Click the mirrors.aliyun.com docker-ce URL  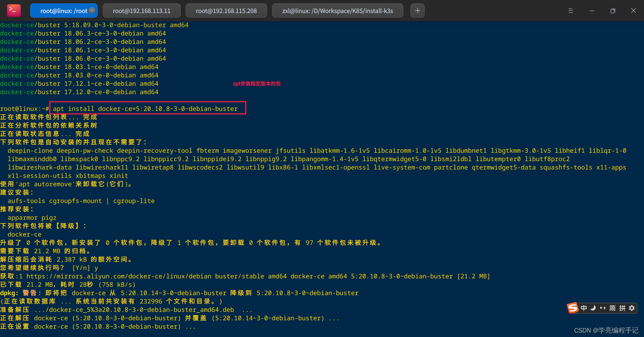(x=119, y=276)
